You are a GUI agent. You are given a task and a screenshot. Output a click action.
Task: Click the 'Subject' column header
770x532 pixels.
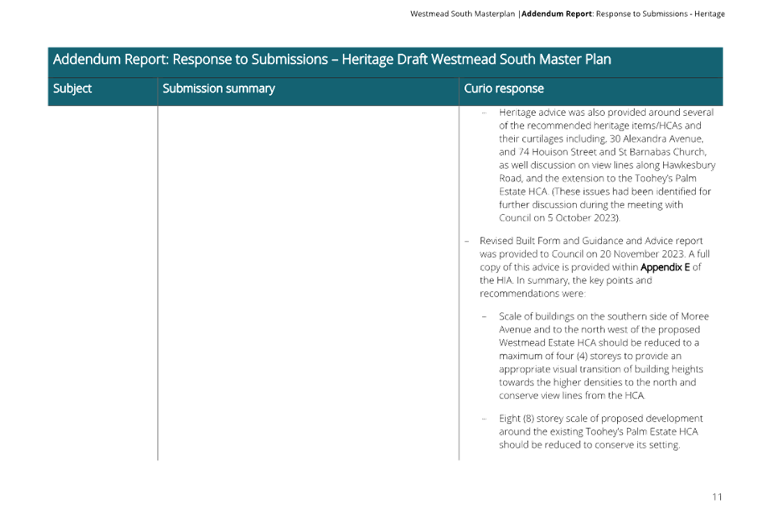click(72, 89)
